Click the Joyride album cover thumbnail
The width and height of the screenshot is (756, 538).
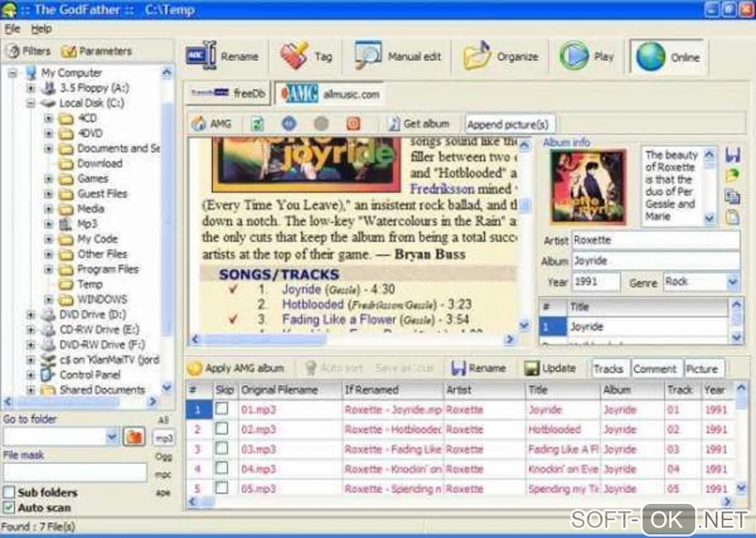(588, 187)
